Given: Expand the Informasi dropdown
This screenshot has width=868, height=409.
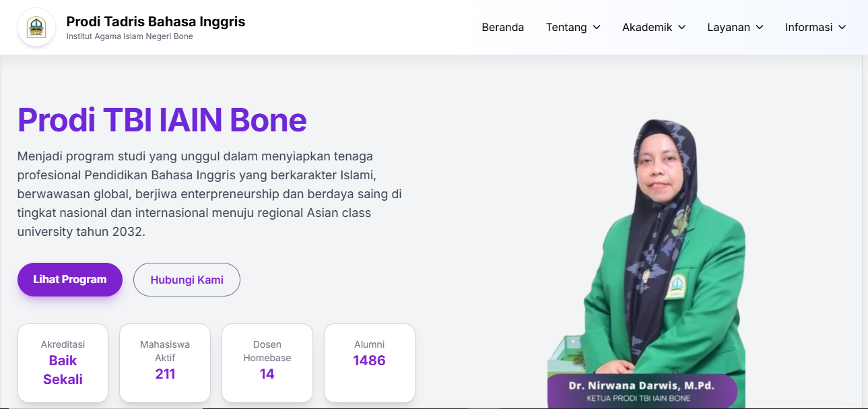Looking at the screenshot, I should 809,27.
